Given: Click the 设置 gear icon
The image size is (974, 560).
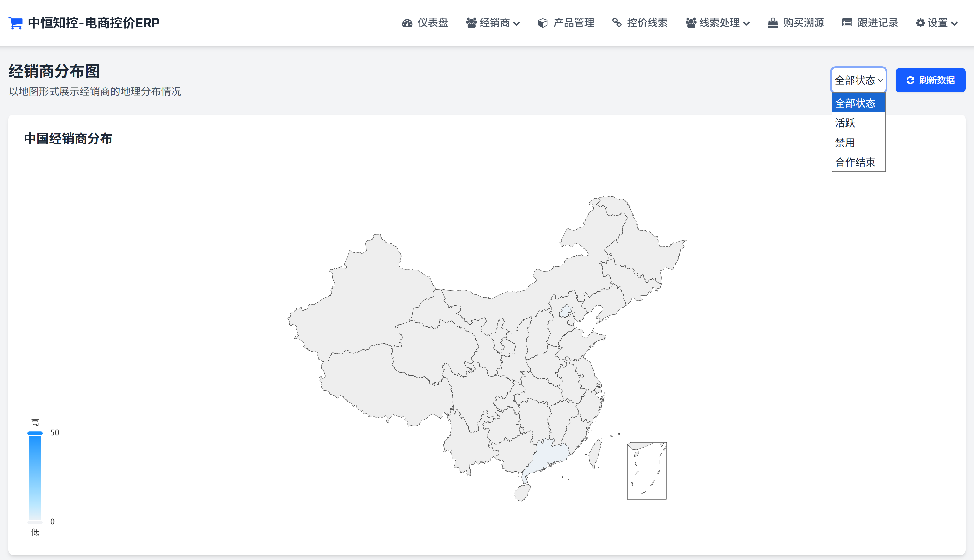Looking at the screenshot, I should (x=920, y=23).
